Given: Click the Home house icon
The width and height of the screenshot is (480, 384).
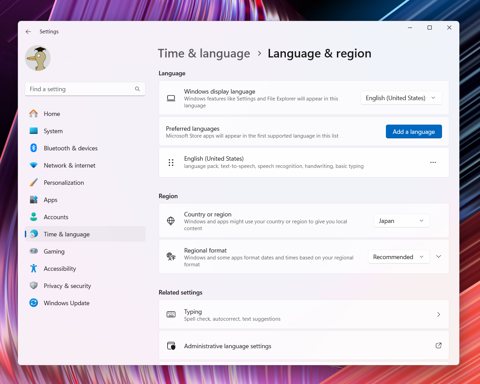Looking at the screenshot, I should 33,113.
